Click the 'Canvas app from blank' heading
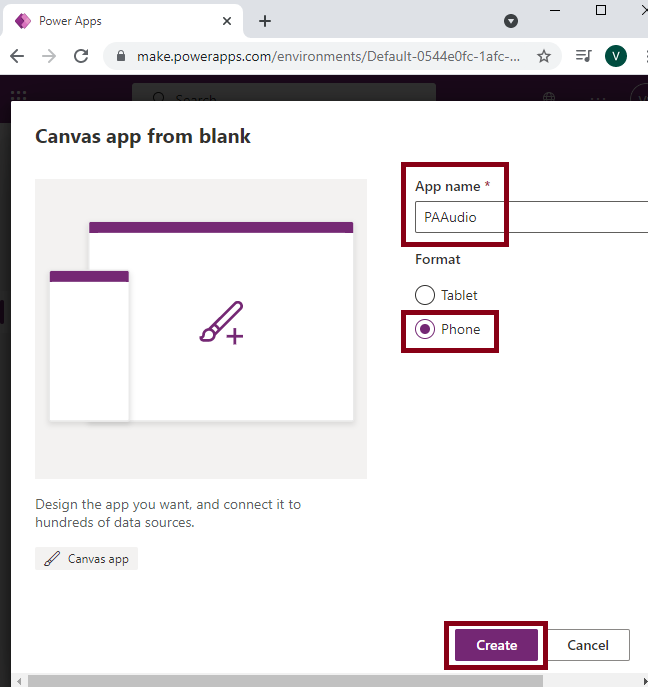The height and width of the screenshot is (689, 648). [143, 136]
